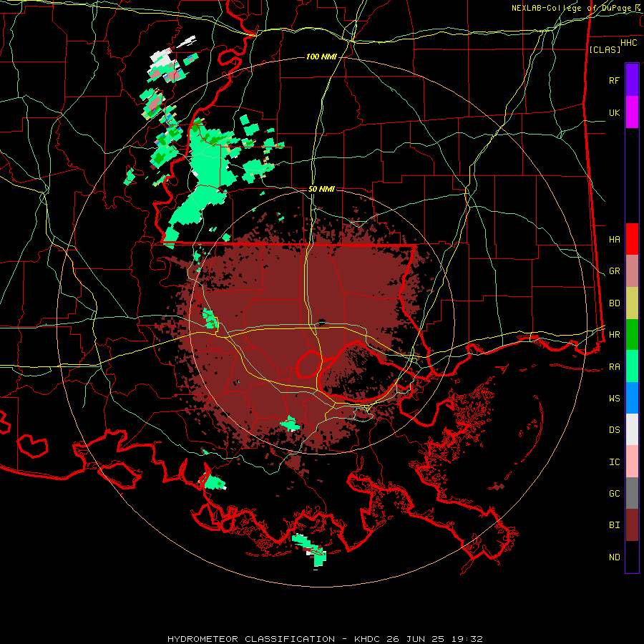Select the brown BI legend swatch
Screen dimensions: 644x644
point(632,525)
